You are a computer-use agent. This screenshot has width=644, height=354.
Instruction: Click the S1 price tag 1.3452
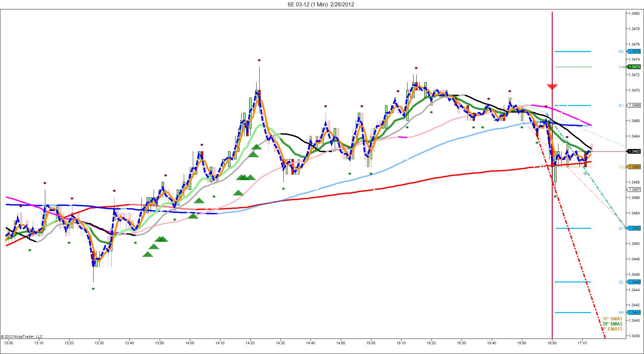coord(634,228)
